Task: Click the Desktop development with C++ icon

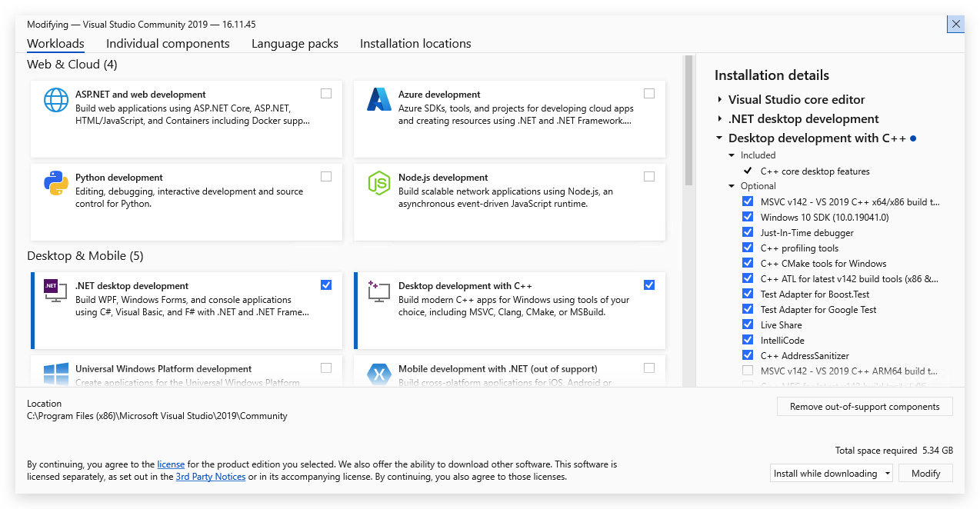Action: (x=379, y=291)
